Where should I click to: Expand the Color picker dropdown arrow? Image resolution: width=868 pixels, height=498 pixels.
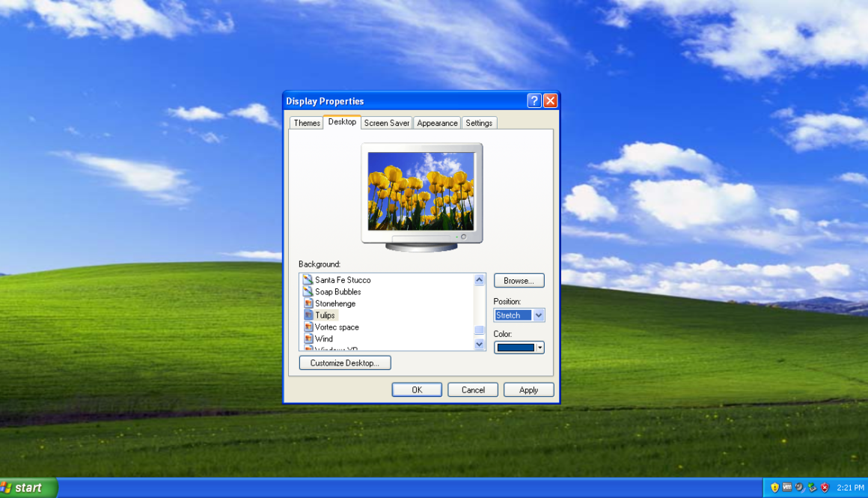540,348
